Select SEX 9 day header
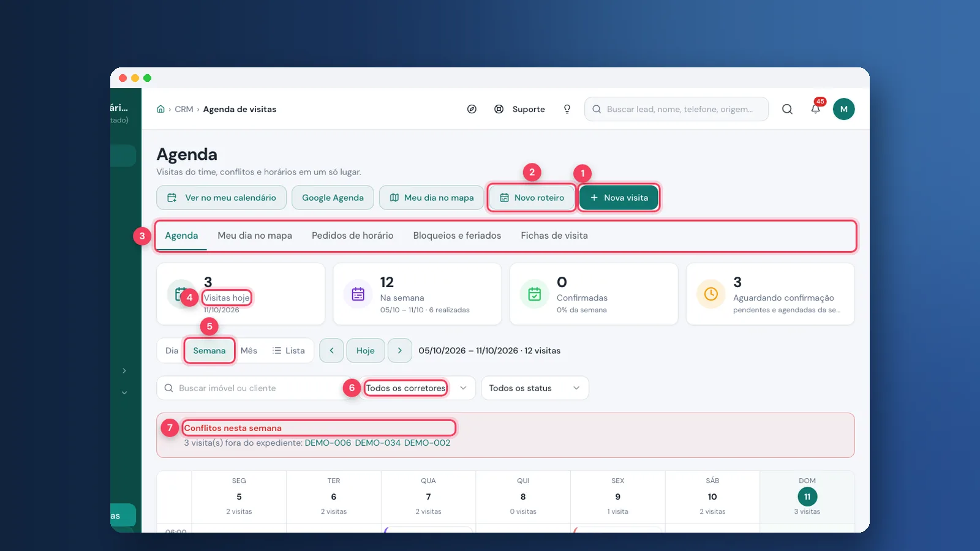 (x=617, y=497)
